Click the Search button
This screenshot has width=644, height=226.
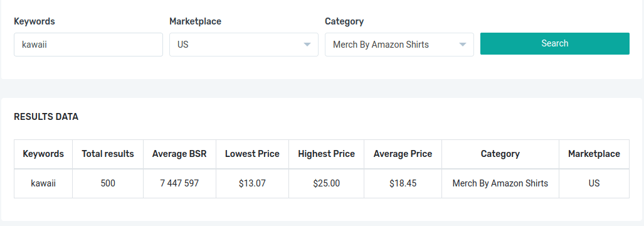[x=555, y=43]
